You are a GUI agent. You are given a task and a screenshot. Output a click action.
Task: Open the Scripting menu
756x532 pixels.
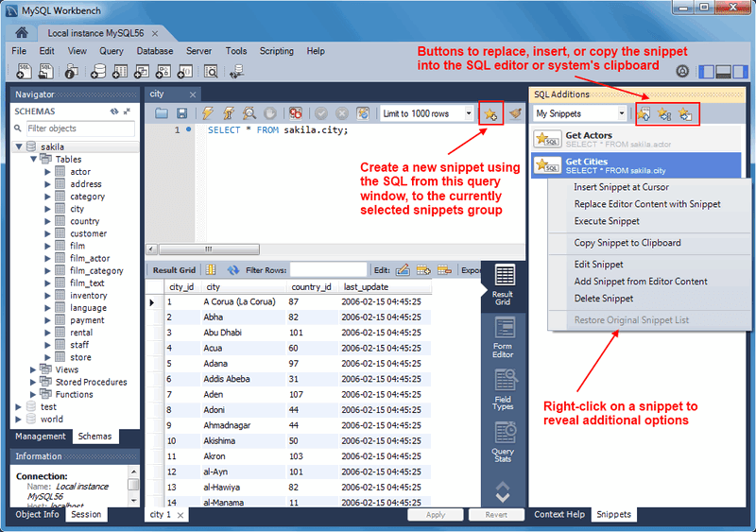click(276, 51)
